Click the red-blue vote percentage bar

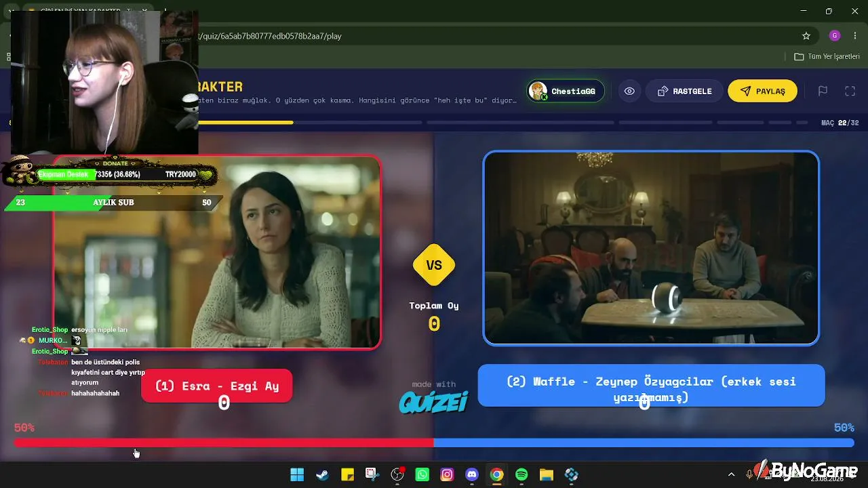[434, 443]
